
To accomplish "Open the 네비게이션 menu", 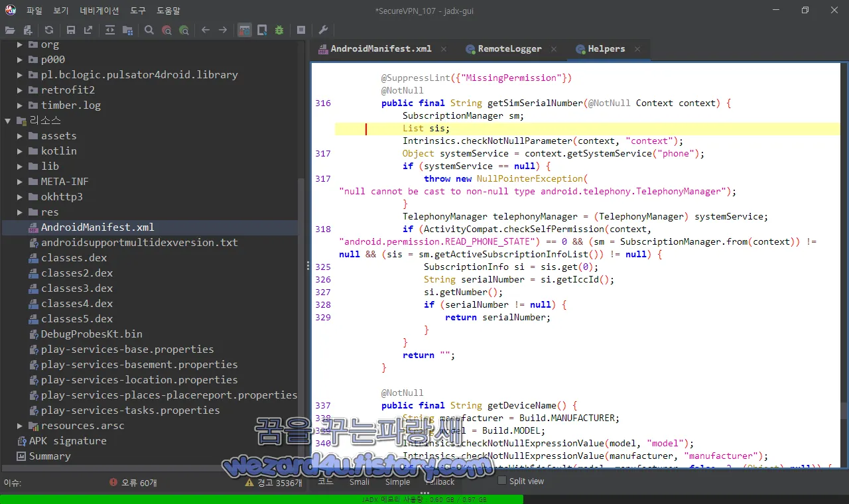I will pyautogui.click(x=99, y=11).
